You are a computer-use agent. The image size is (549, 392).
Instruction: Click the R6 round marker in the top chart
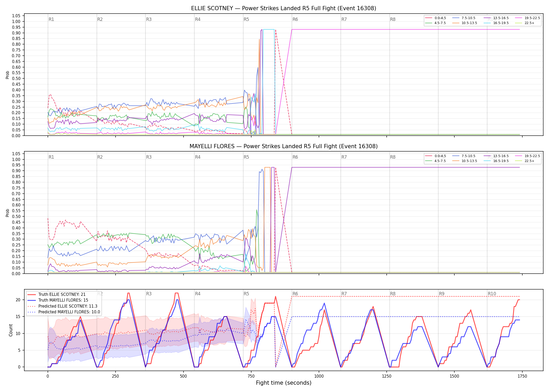coord(295,19)
